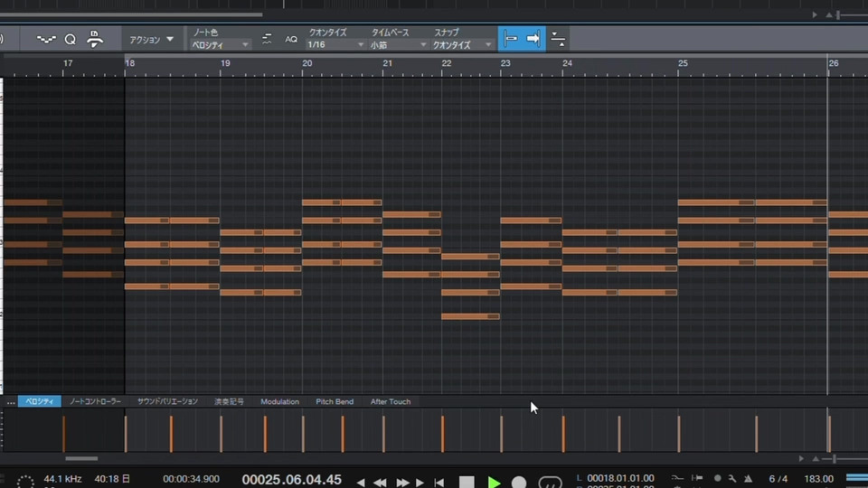Click bar 20 on the ruler

pos(307,63)
